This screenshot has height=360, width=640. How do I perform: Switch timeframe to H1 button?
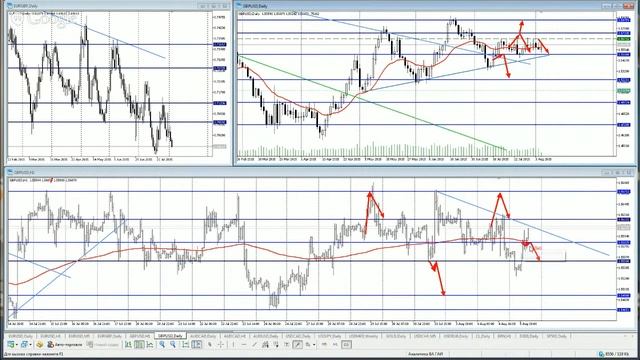point(336,344)
